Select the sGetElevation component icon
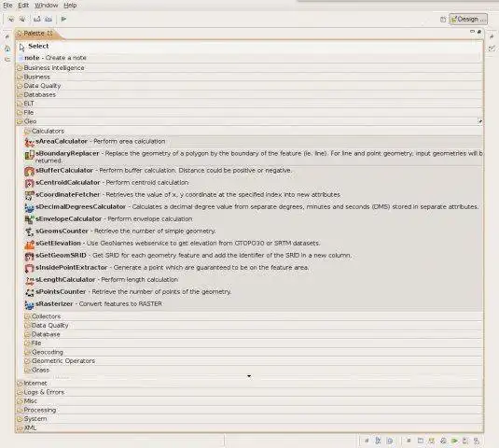 tap(29, 245)
